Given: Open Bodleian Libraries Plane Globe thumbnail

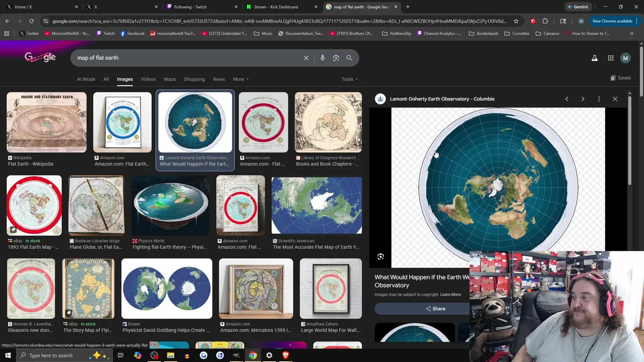Looking at the screenshot, I should click(x=96, y=206).
